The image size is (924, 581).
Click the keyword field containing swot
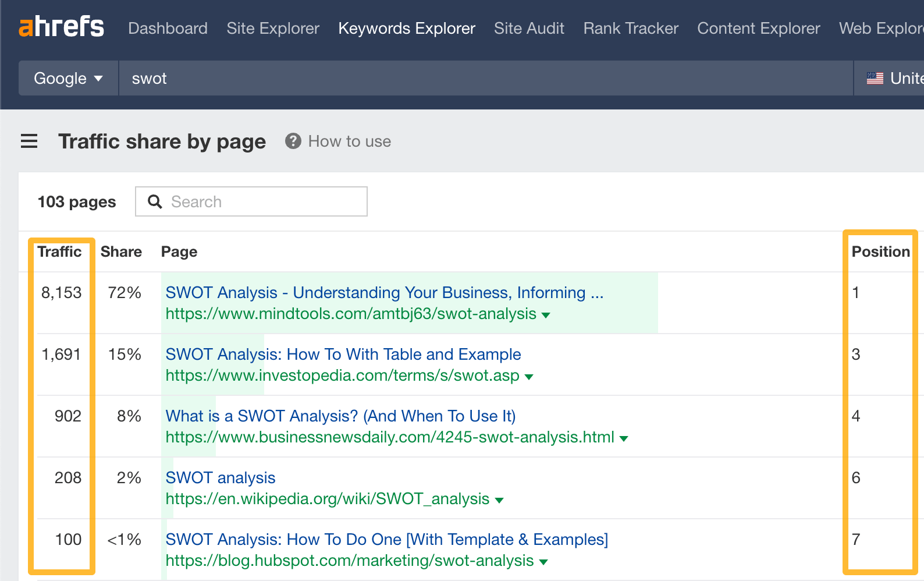[483, 78]
